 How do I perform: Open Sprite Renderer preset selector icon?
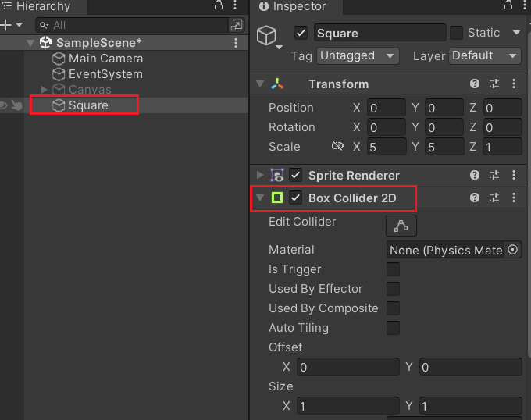[x=494, y=175]
